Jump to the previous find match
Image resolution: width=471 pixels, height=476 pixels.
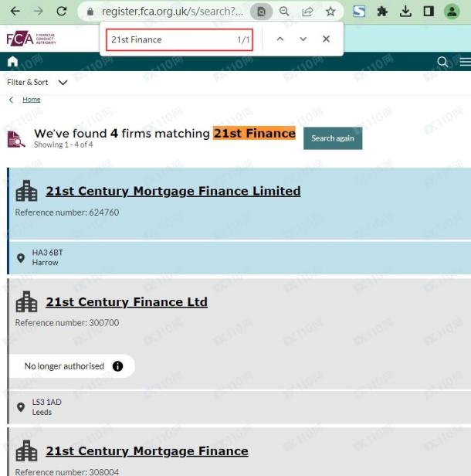point(280,39)
